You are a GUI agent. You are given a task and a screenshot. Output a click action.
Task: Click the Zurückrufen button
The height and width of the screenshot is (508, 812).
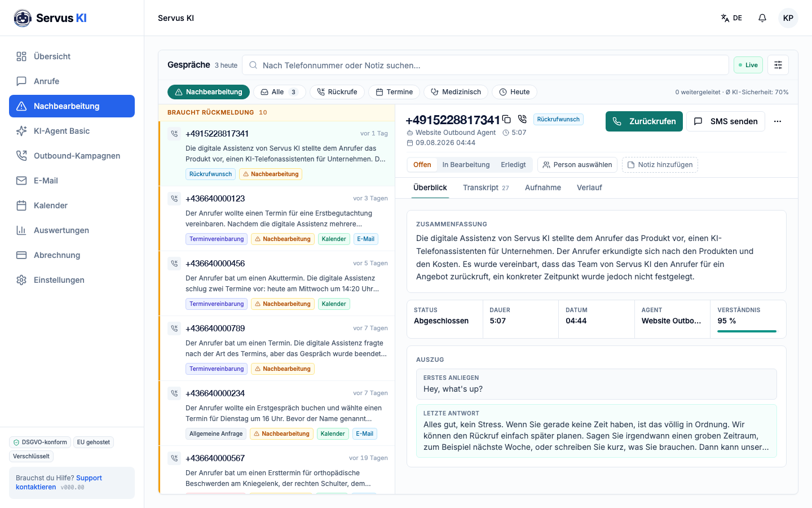click(x=644, y=121)
